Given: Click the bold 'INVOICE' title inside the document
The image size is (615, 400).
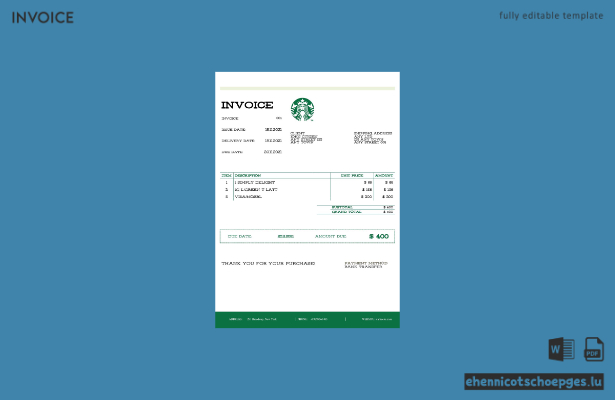Looking at the screenshot, I should pos(247,105).
